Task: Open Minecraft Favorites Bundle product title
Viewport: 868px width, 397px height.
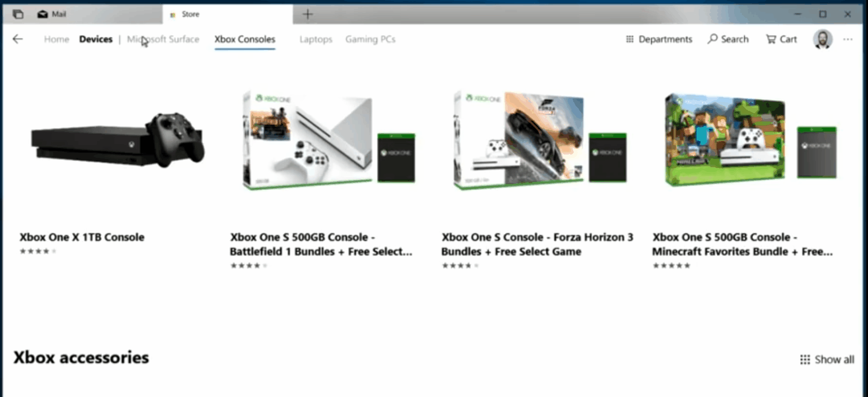Action: (x=742, y=245)
